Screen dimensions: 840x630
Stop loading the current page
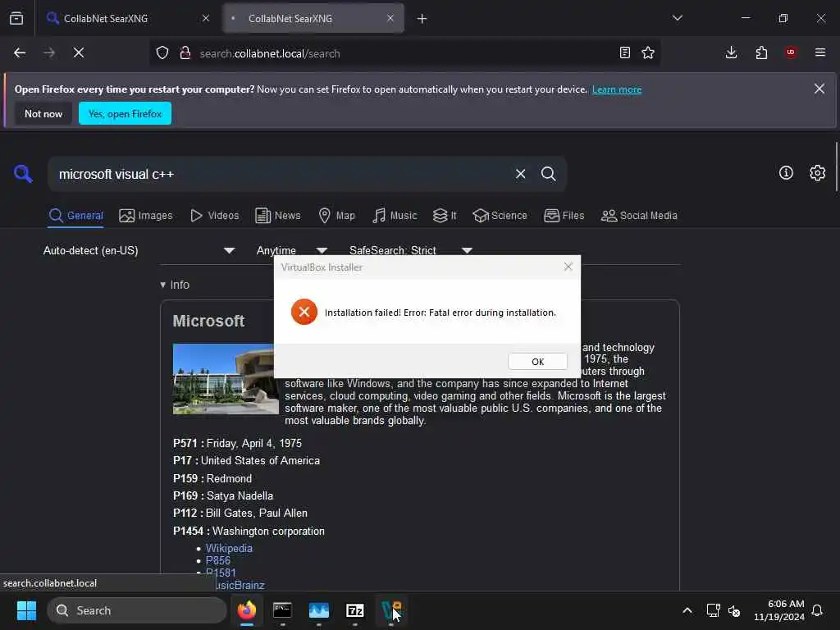(79, 53)
